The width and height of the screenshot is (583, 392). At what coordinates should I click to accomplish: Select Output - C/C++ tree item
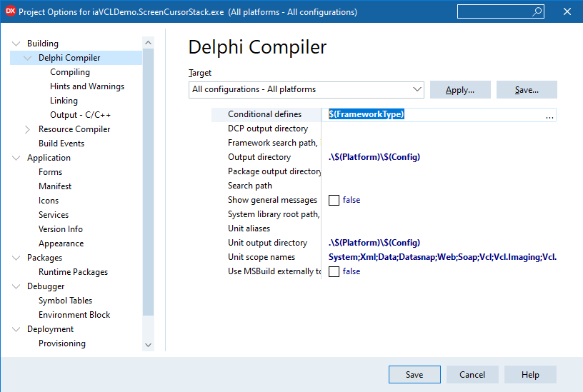click(80, 115)
